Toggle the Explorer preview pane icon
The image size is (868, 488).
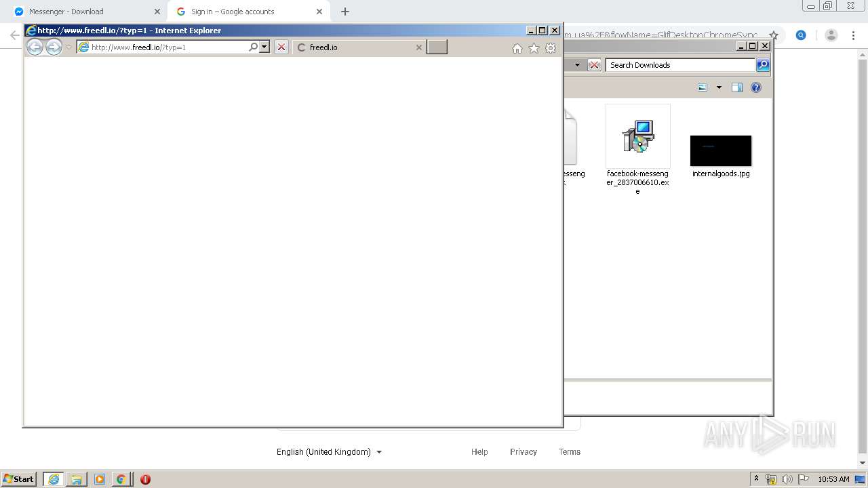pos(737,87)
